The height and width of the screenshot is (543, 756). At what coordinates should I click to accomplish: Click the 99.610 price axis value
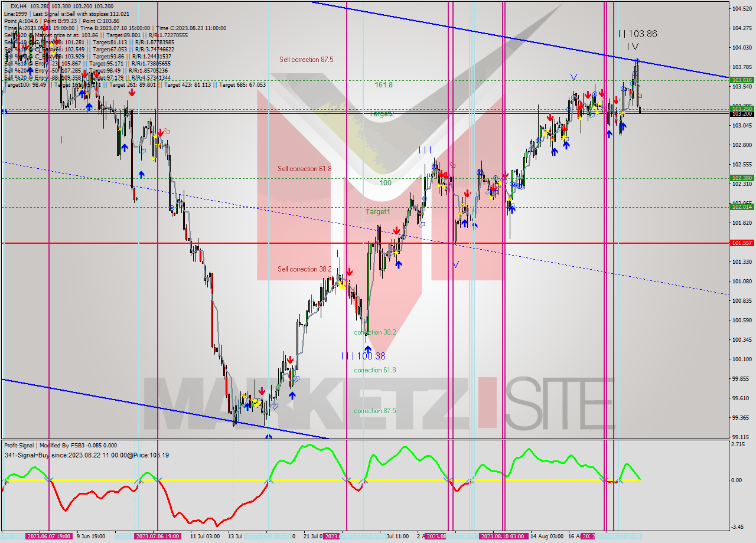pos(740,398)
